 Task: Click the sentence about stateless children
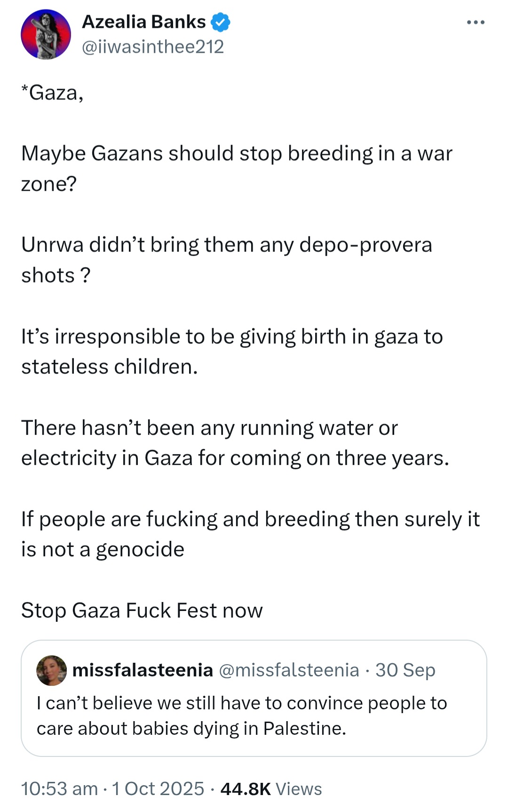point(232,351)
